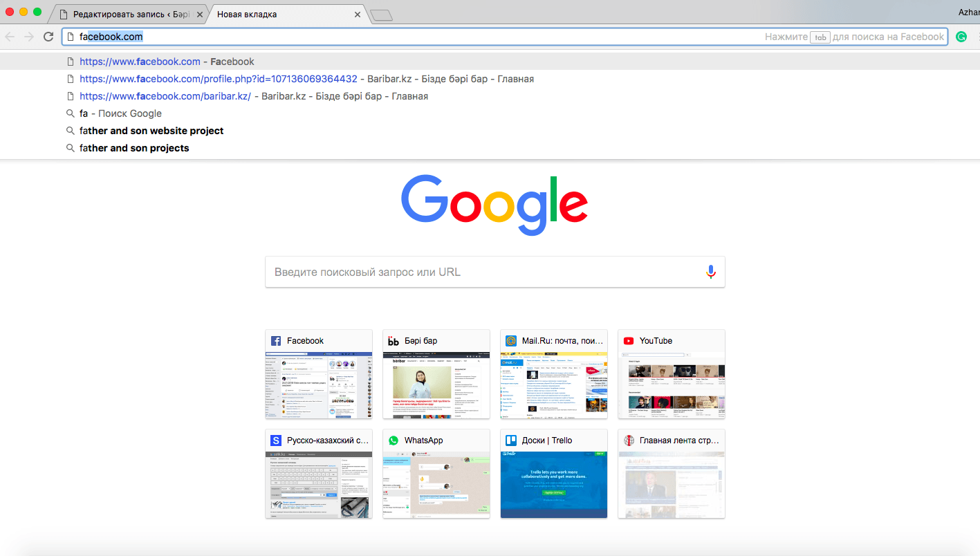Select the https://www.facebook.com suggestion
980x556 pixels.
(490, 62)
